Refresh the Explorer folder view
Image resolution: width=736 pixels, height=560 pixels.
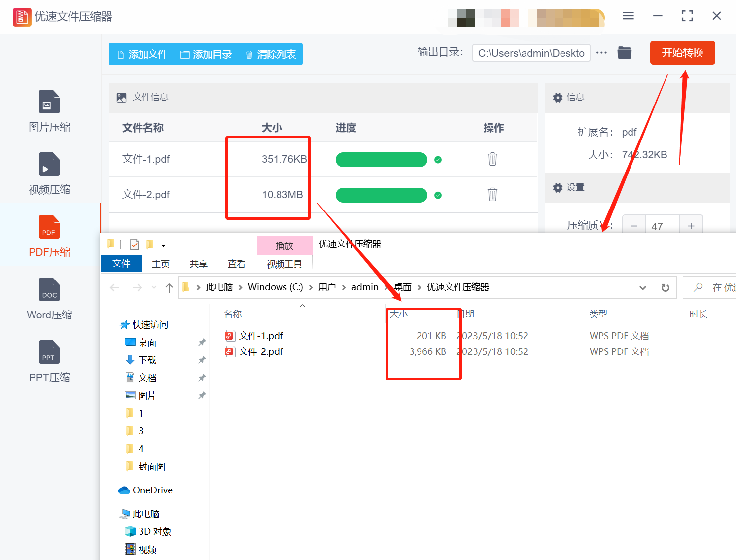coord(666,288)
